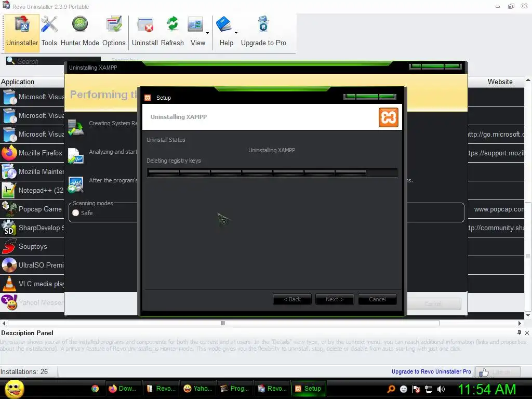Select the Popcap Game entry icon

pyautogui.click(x=9, y=209)
